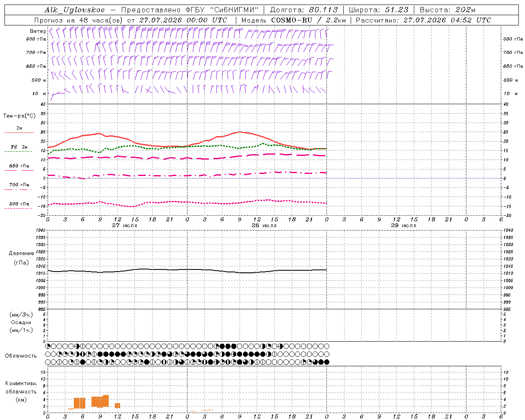The height and width of the screenshot is (420, 525).
Task: Click the tallest orange convective cloud bar
Action: [106, 401]
